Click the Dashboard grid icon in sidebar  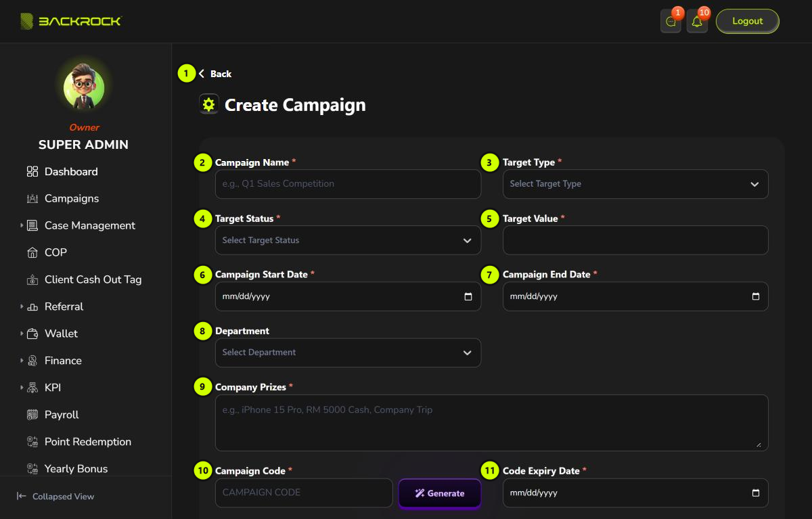point(32,172)
